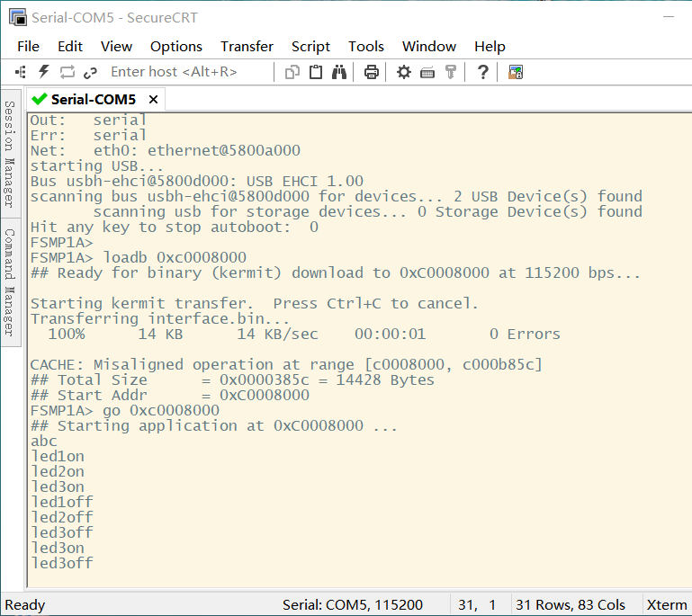
Task: Click the Reconnect arrows icon
Action: 67,72
